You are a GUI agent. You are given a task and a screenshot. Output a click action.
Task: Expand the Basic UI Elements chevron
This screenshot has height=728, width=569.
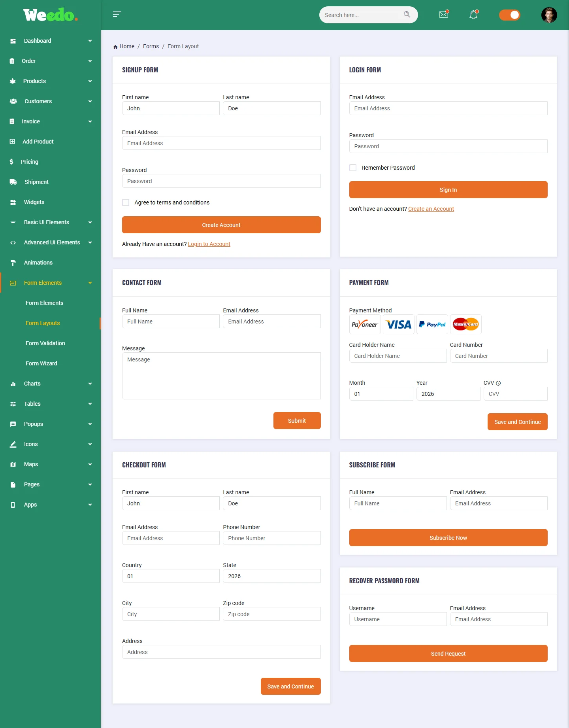[x=90, y=222]
